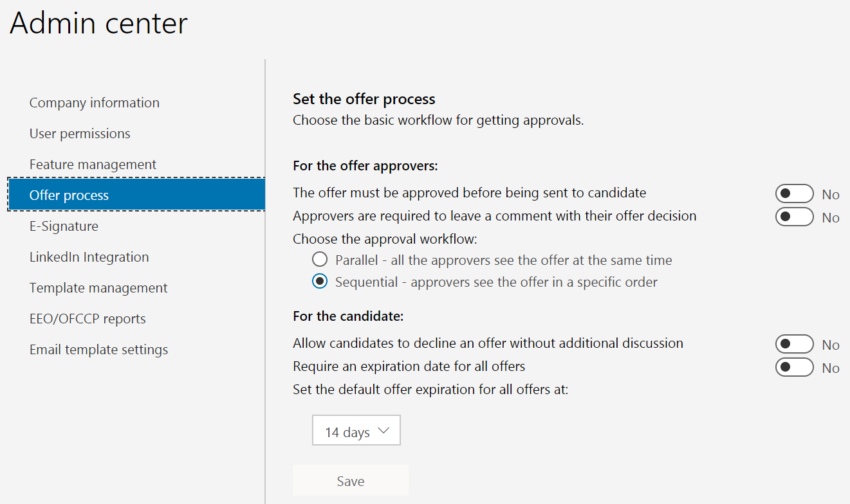This screenshot has width=850, height=504.
Task: Open Feature management settings
Action: coord(92,164)
